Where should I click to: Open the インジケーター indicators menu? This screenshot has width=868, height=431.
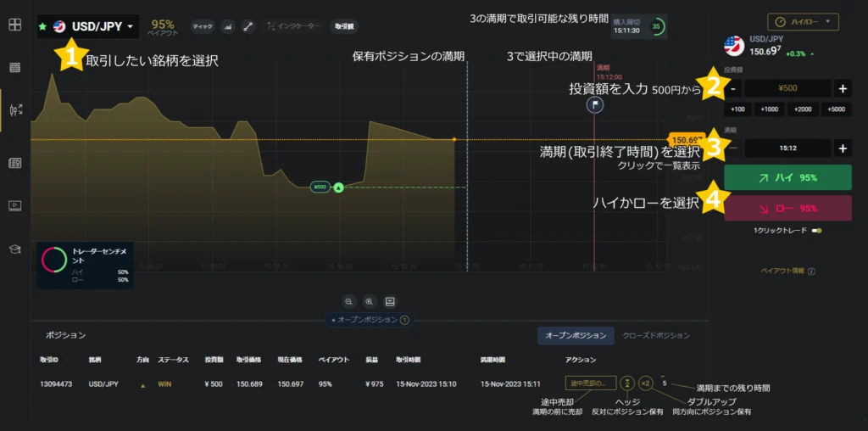click(292, 26)
